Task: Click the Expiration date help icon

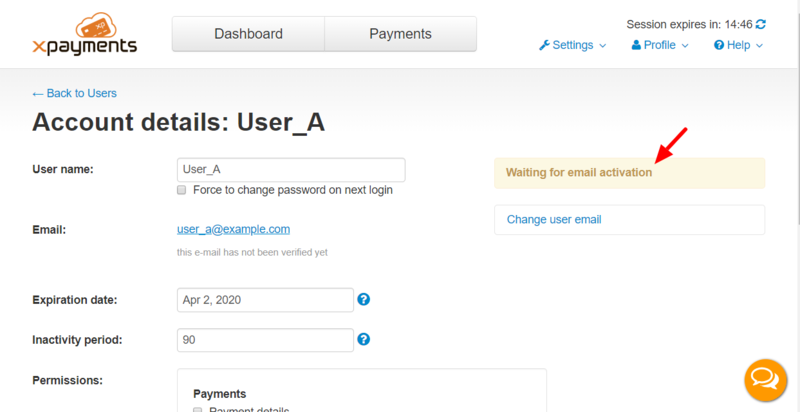Action: point(363,299)
